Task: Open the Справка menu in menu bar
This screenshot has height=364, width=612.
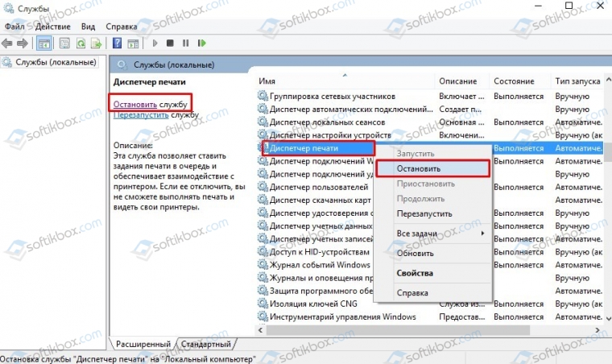Action: click(x=122, y=27)
